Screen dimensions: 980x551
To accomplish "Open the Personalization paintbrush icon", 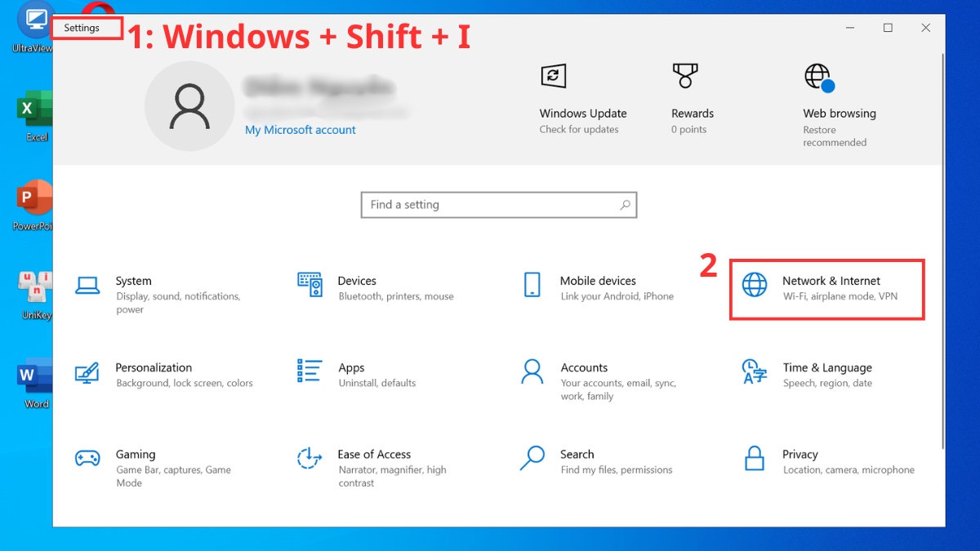I will [x=87, y=372].
